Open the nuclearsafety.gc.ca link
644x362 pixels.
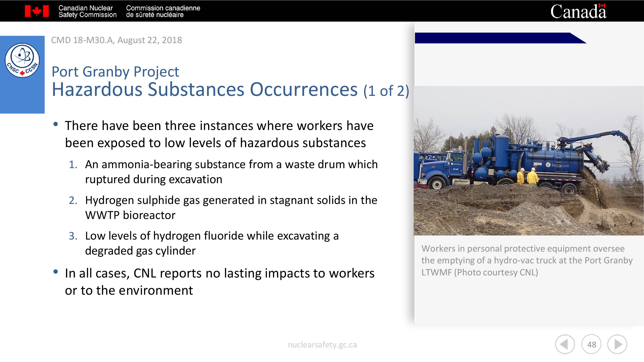pyautogui.click(x=322, y=345)
